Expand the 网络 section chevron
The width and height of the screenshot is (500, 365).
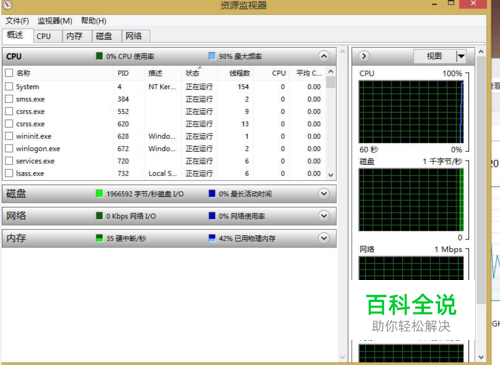click(324, 216)
